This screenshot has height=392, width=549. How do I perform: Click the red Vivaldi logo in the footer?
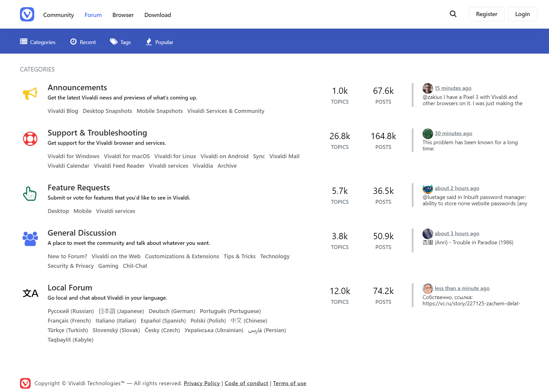pos(25,383)
